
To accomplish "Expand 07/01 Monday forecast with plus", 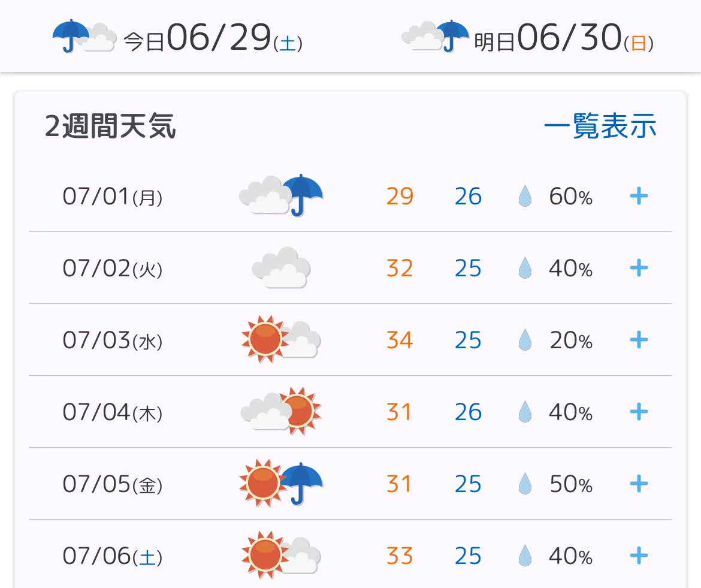I will pyautogui.click(x=639, y=196).
